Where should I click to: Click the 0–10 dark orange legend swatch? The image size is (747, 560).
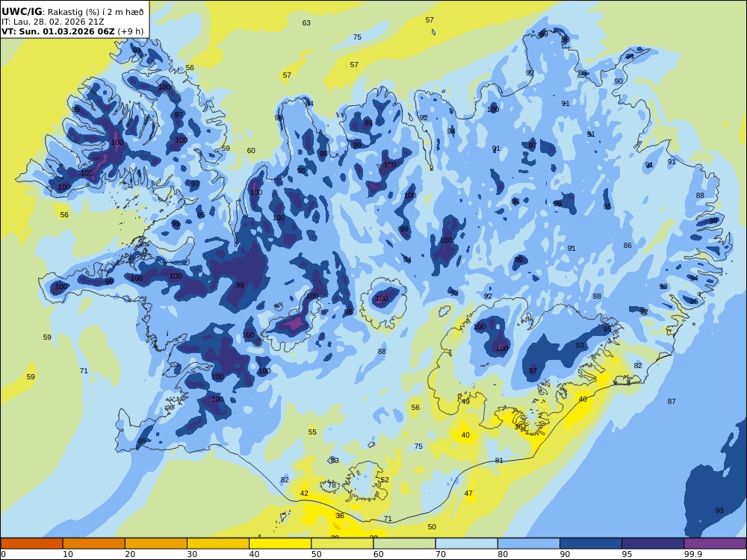(31, 544)
